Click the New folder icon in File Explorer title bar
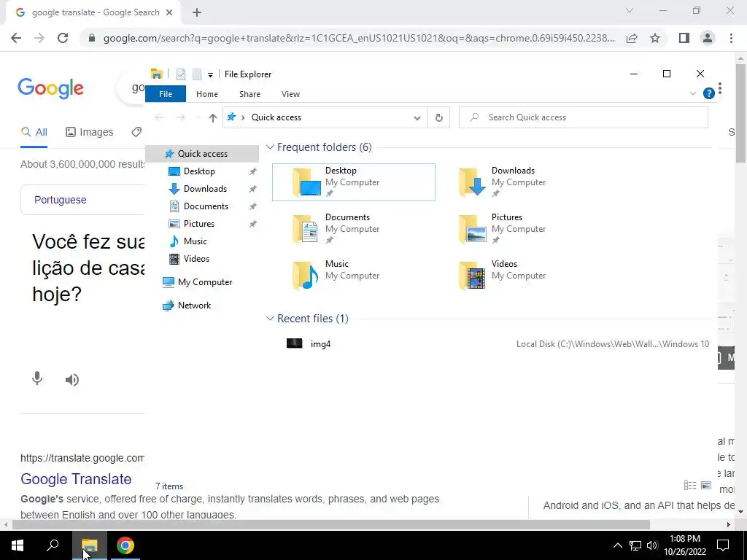Image resolution: width=747 pixels, height=560 pixels. point(197,74)
